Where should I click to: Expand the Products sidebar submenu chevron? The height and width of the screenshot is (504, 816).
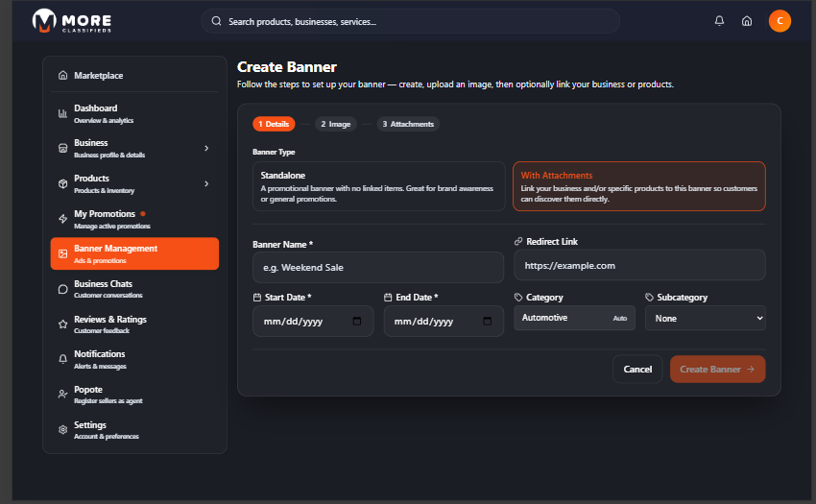tap(206, 183)
